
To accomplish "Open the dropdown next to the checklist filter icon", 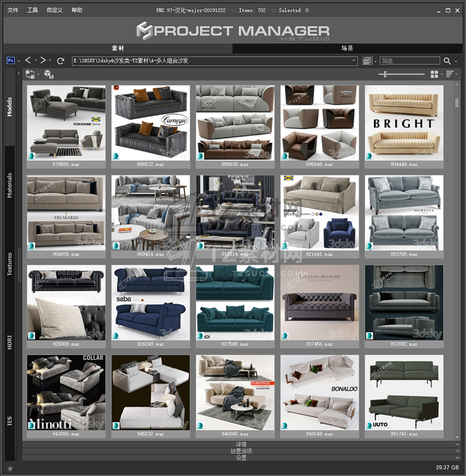I will coord(376,61).
